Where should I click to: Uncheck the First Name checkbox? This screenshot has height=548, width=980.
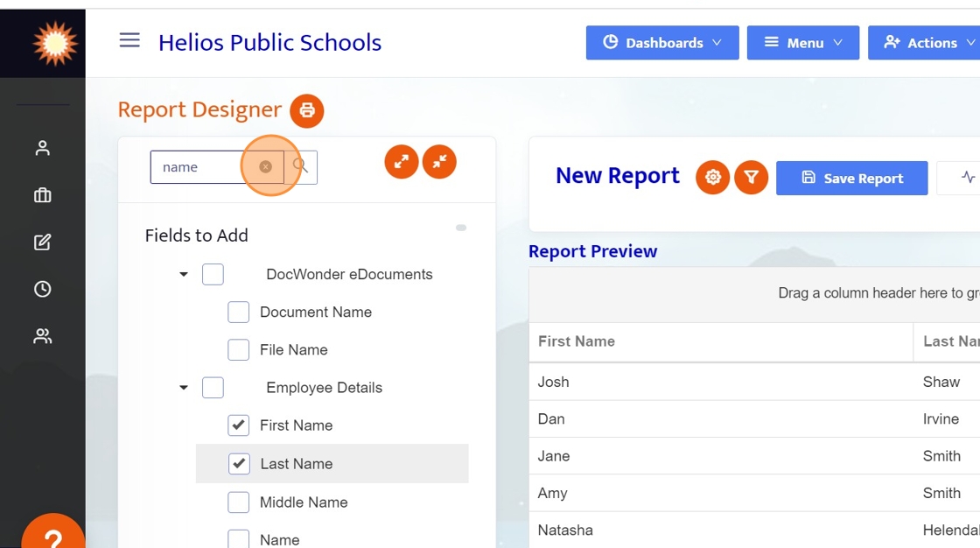click(238, 425)
